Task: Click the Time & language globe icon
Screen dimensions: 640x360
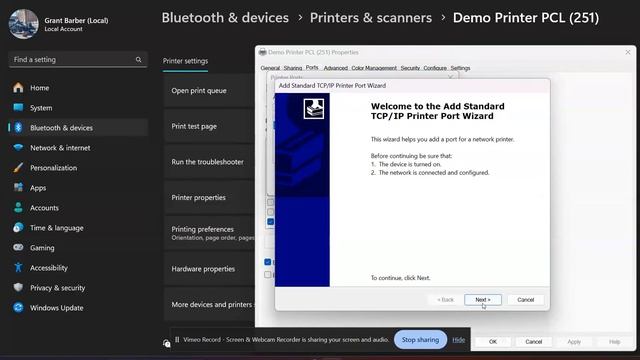Action: click(x=18, y=227)
